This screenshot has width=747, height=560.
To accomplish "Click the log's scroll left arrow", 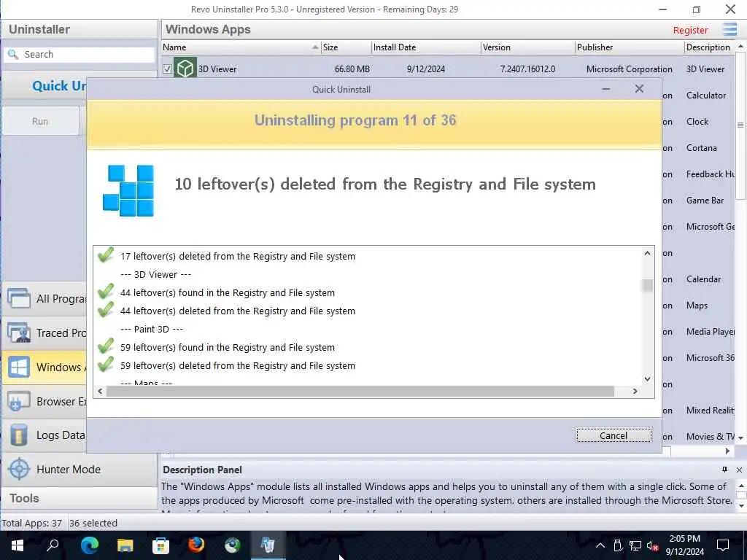I will pos(100,391).
